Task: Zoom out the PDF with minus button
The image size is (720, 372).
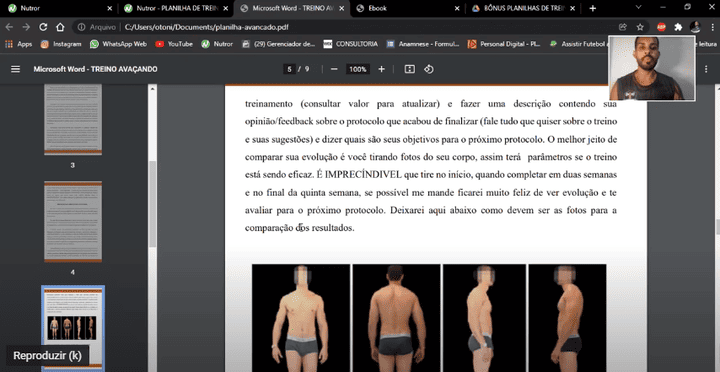Action: click(334, 69)
